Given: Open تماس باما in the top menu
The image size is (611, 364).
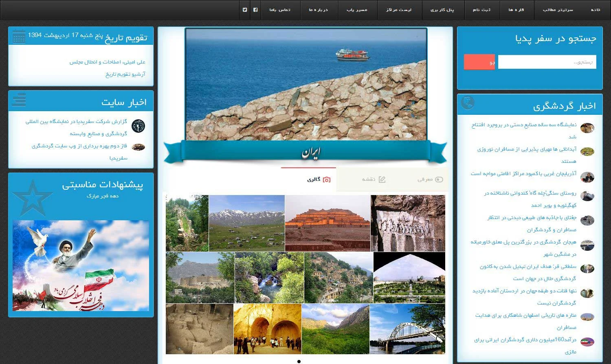Looking at the screenshot, I should (280, 10).
